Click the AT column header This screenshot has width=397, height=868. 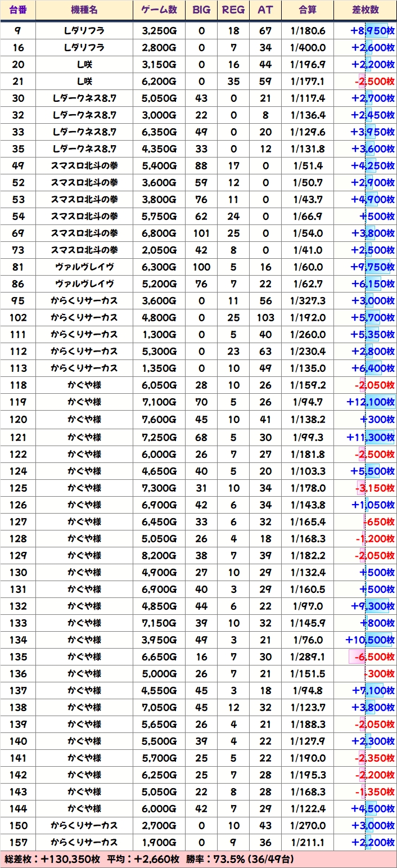click(265, 10)
